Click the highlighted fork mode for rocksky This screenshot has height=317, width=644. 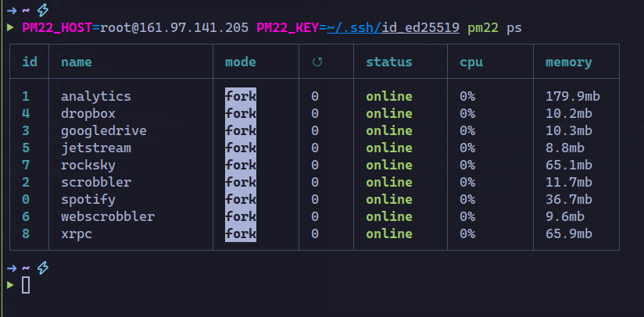(241, 166)
